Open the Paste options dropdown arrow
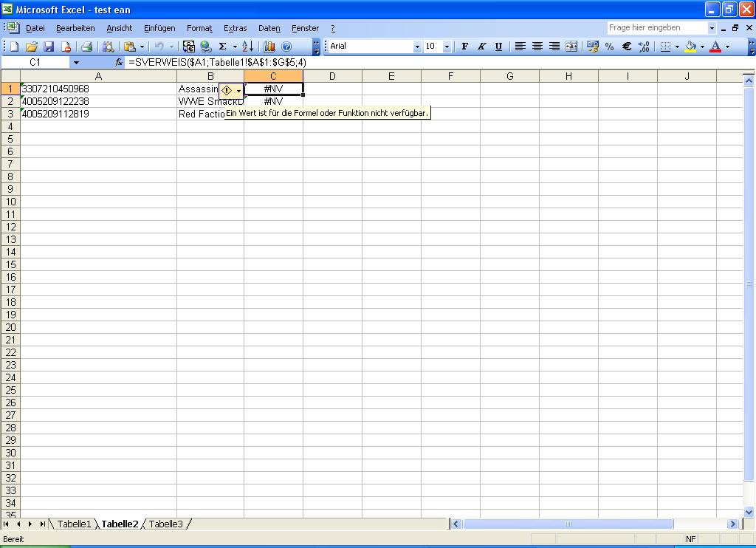 [x=142, y=47]
